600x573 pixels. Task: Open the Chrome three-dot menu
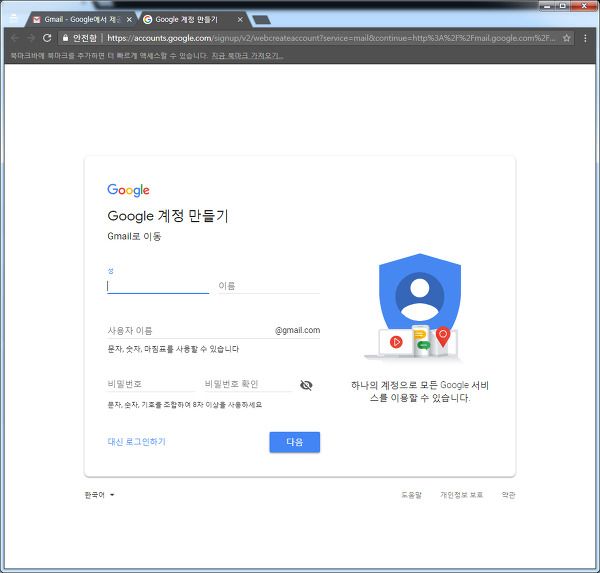tap(585, 38)
